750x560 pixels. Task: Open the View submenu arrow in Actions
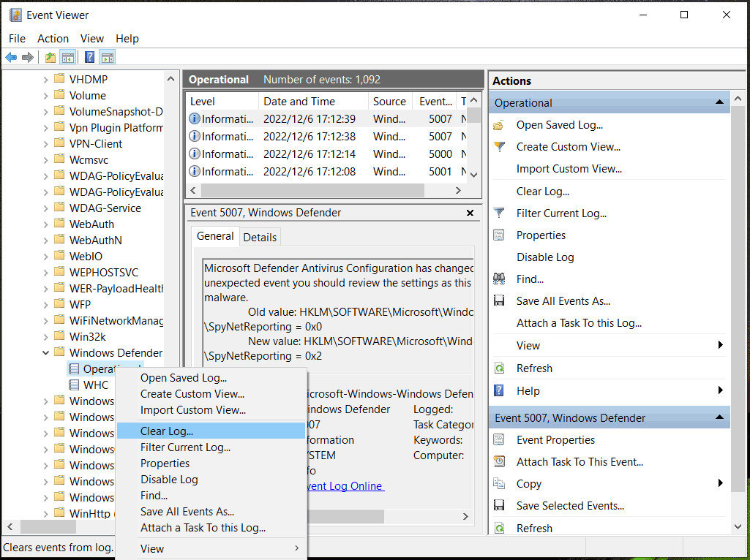(x=720, y=345)
